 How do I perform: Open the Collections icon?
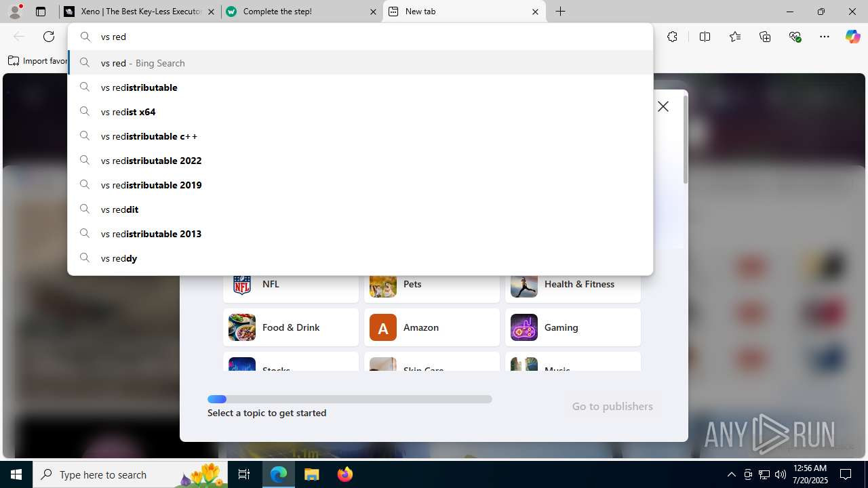765,37
